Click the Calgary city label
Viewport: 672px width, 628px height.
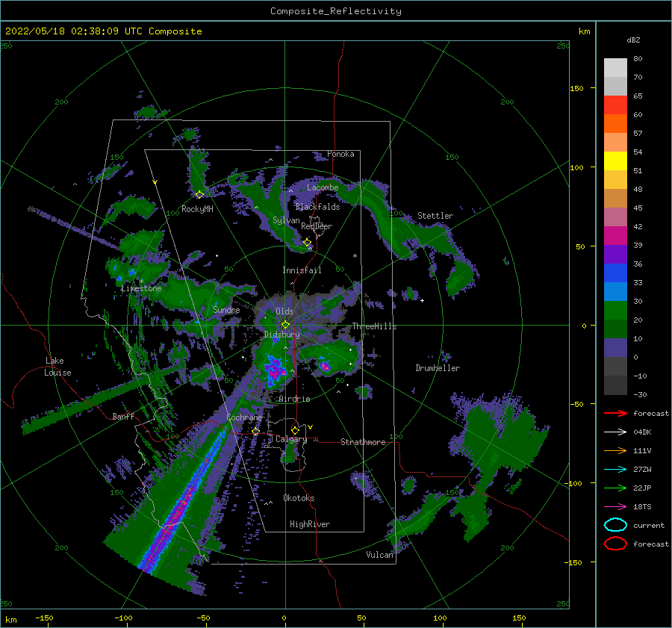click(291, 439)
